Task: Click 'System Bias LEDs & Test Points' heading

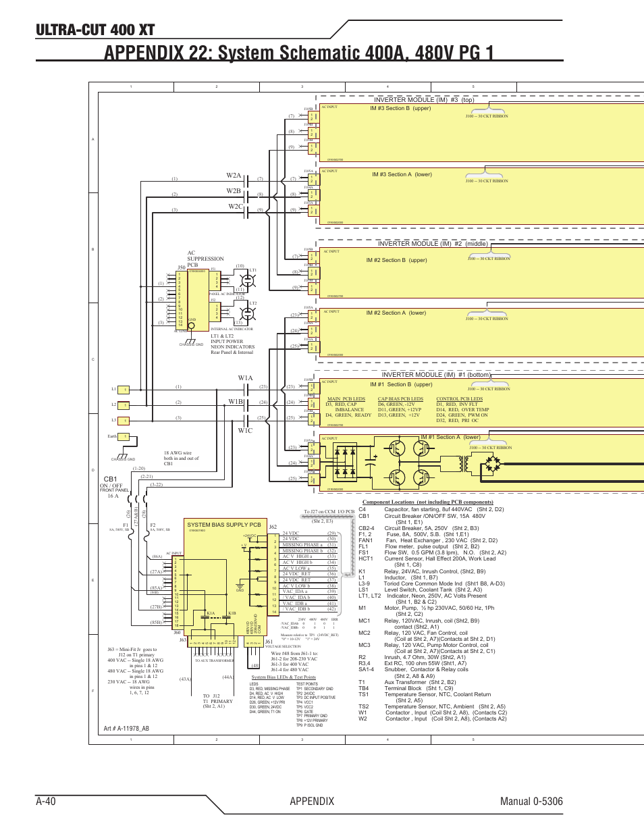Action: (x=284, y=677)
